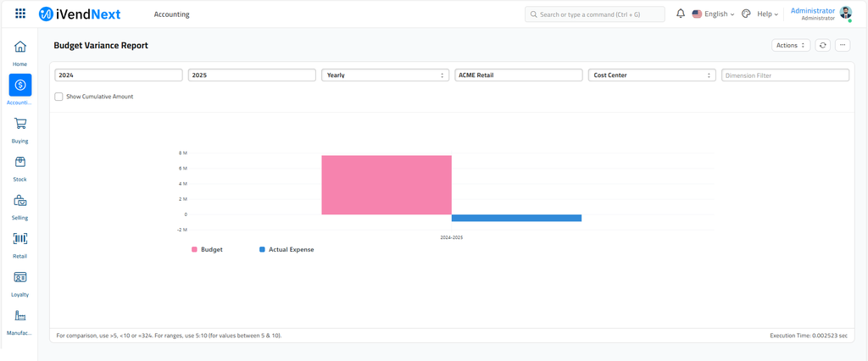Image resolution: width=868 pixels, height=361 pixels.
Task: Open the Selling module icon
Action: click(x=20, y=201)
